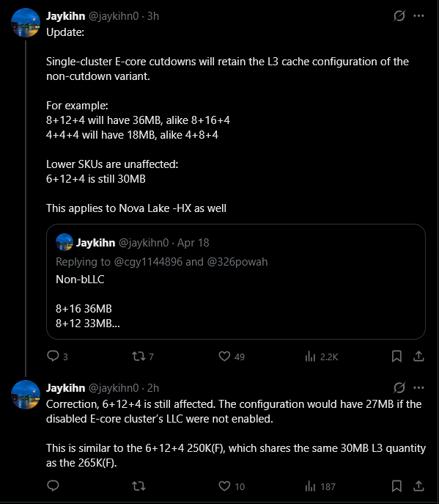Share the Correction post
439x504 pixels.
coord(418,486)
